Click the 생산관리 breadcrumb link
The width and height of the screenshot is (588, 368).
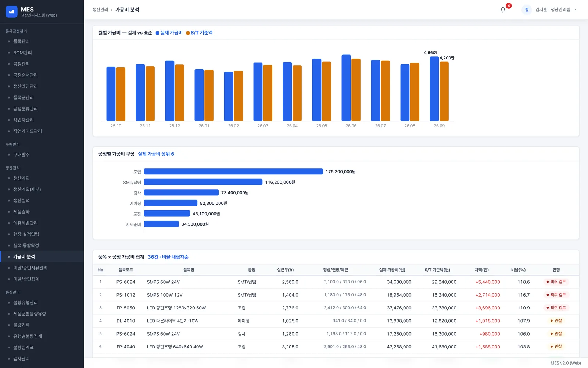[100, 10]
